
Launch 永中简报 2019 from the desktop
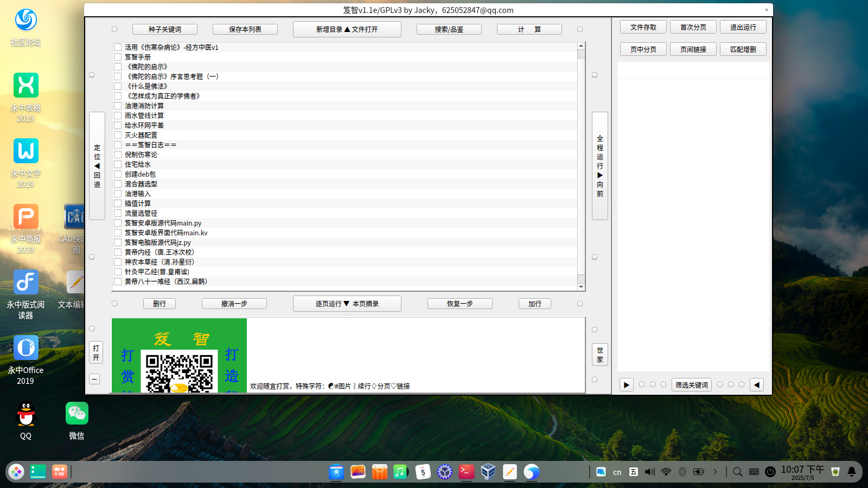pos(25,229)
